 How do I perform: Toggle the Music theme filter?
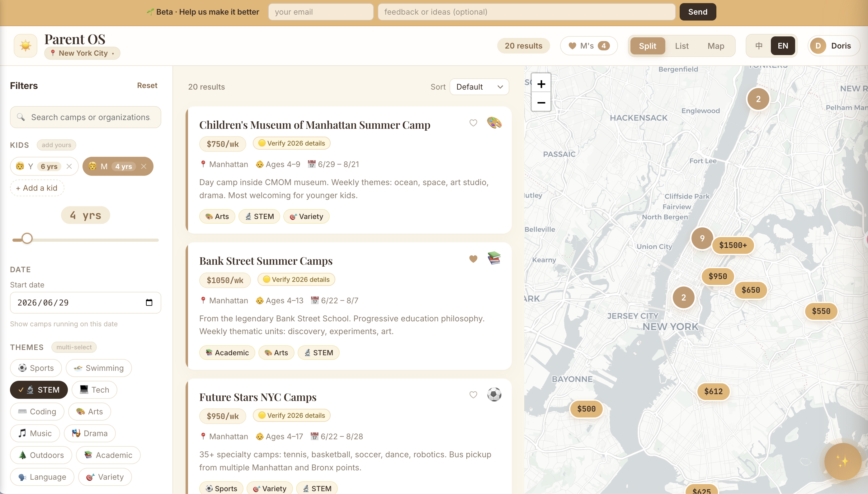[35, 433]
